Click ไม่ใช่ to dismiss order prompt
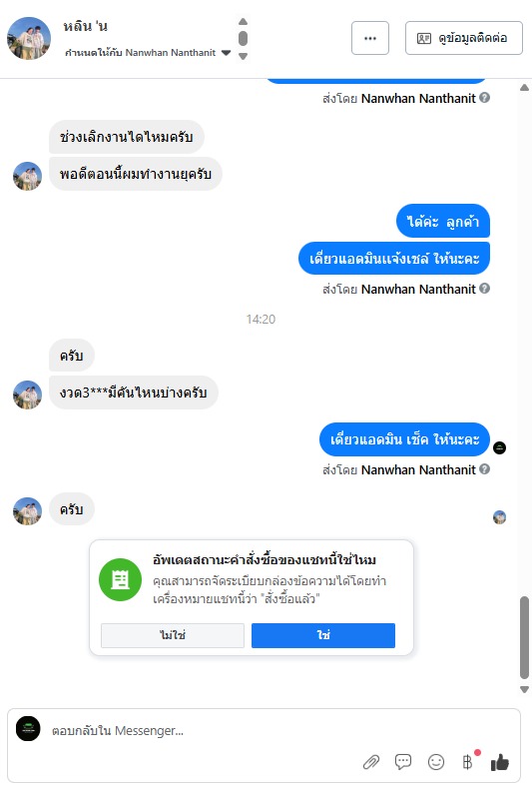This screenshot has width=532, height=786. (173, 635)
